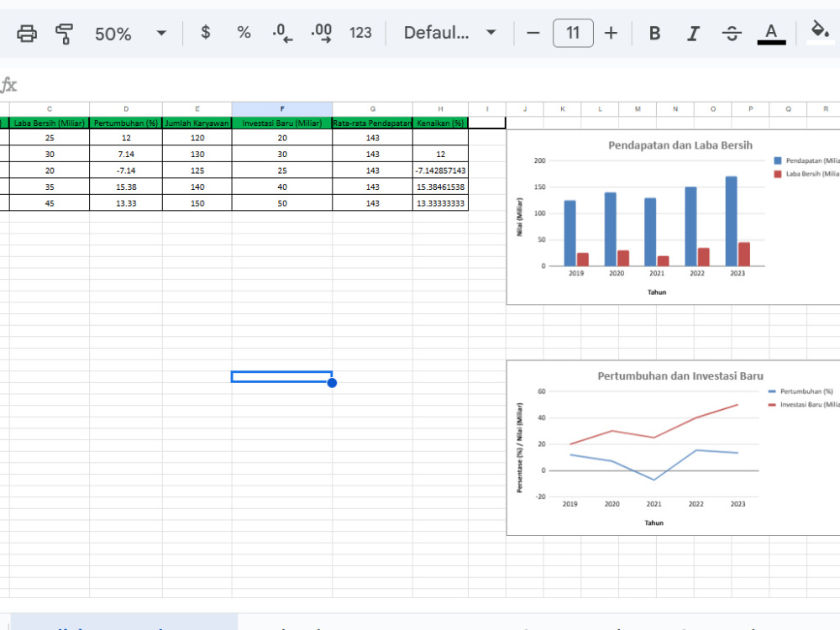
Task: Open the text color picker
Action: 771,34
